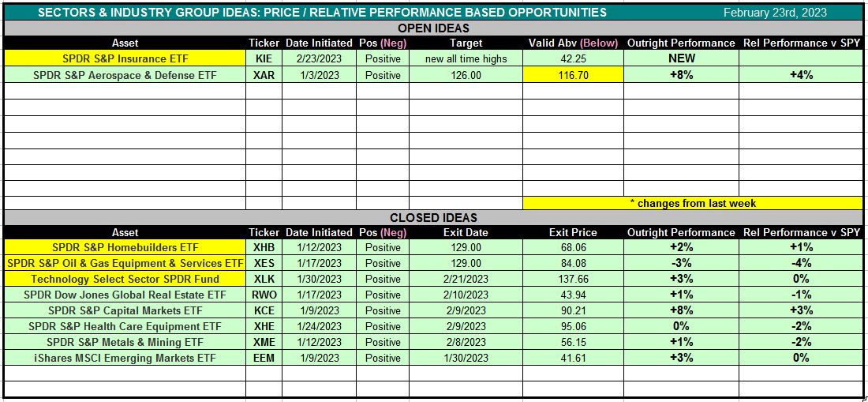This screenshot has height=402, width=868.
Task: Click the iShares MSCI Emerging Markets ETF cell
Action: (x=125, y=358)
